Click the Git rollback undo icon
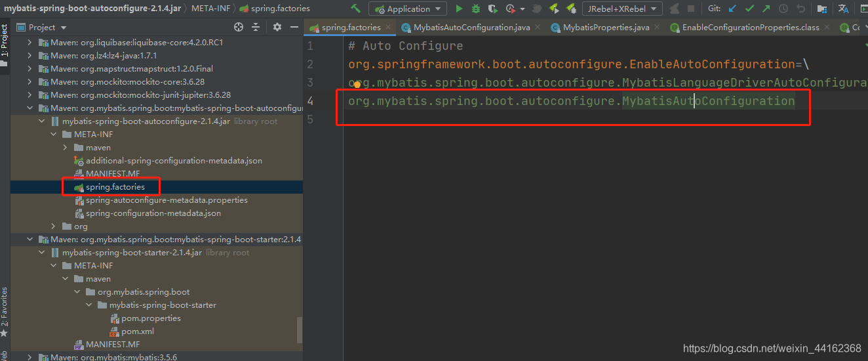This screenshot has width=868, height=361. click(800, 9)
